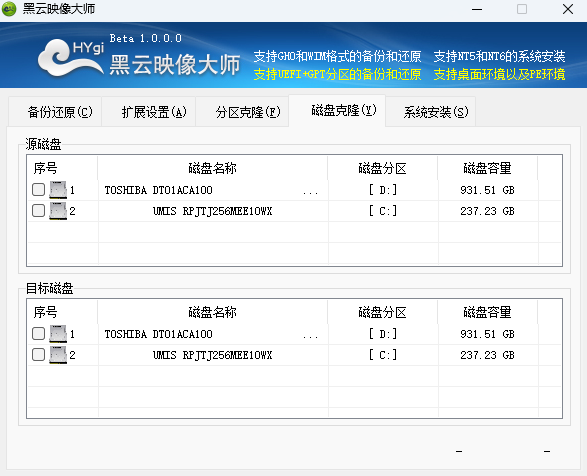Open the 分区克隆(F) tab
Screen dimensions: 587x476
(x=242, y=112)
